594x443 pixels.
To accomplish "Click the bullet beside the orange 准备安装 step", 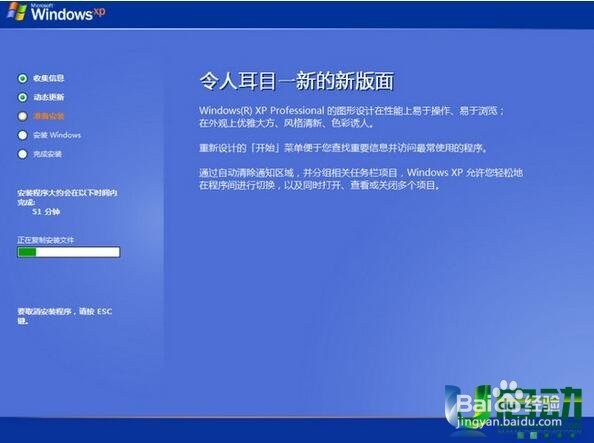I will [22, 116].
